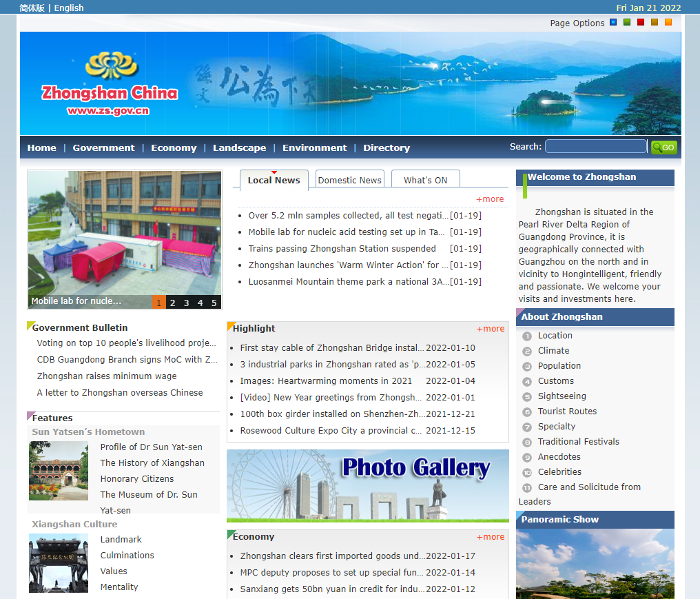Screen dimensions: 700x599
Task: Open 'First stay cable of Zhongshan Bridge' highlight
Action: 332,348
